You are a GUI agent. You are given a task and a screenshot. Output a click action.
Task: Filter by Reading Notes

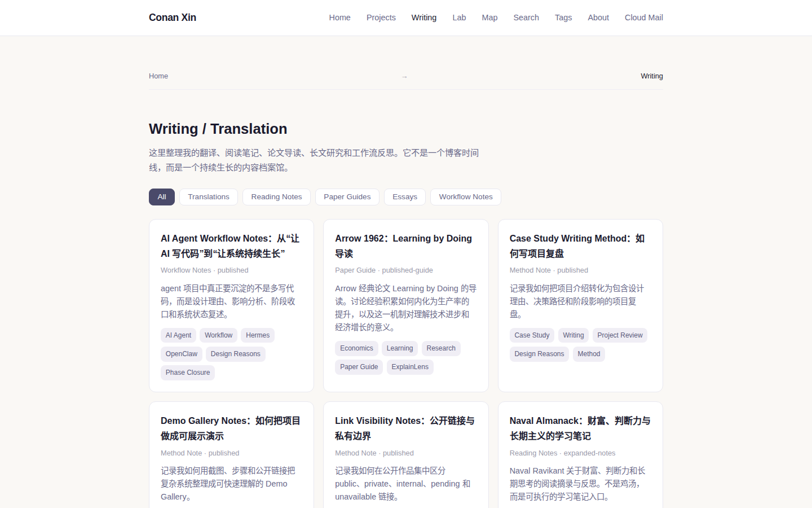click(x=276, y=197)
